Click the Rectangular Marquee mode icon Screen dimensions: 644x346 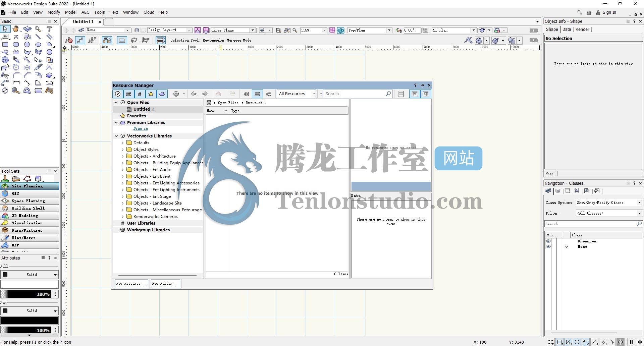click(x=122, y=40)
